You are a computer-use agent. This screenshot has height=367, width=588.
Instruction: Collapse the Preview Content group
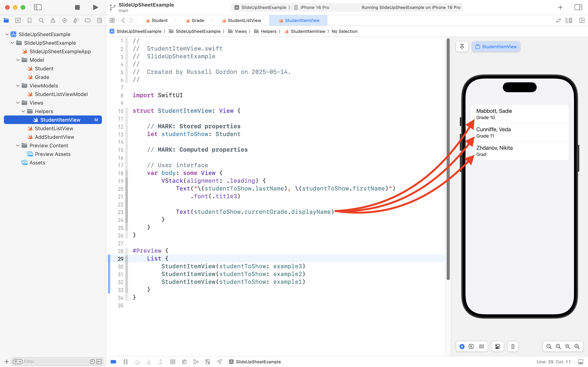pyautogui.click(x=18, y=145)
